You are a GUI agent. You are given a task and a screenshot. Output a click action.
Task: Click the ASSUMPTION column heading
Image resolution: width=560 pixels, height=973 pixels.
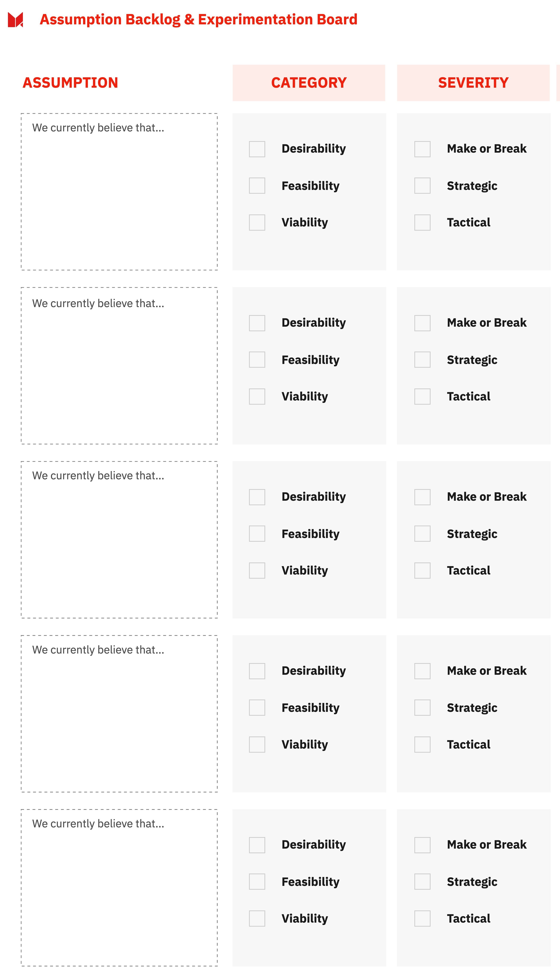[70, 83]
